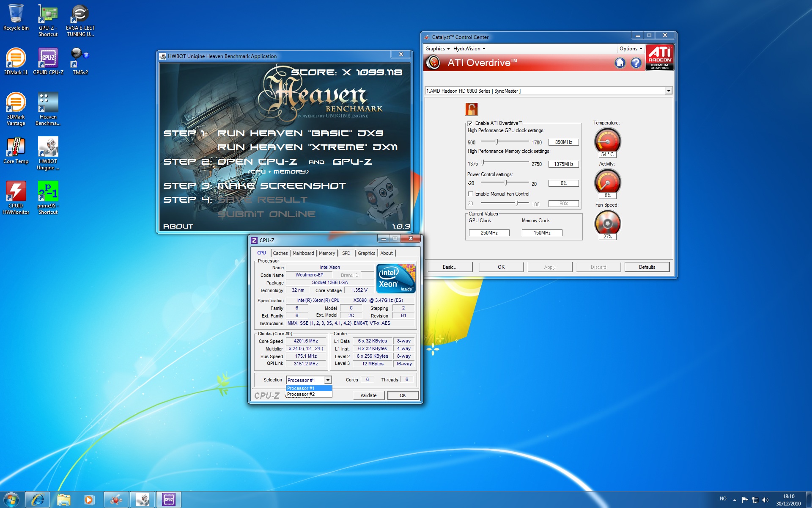Adjust Power Control settings slider
Viewport: 812px width, 508px height.
[x=506, y=182]
